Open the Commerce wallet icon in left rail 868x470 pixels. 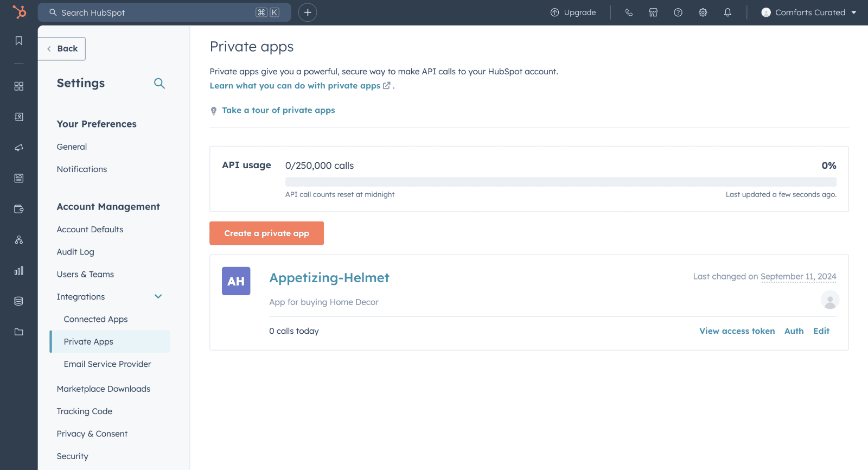tap(19, 209)
